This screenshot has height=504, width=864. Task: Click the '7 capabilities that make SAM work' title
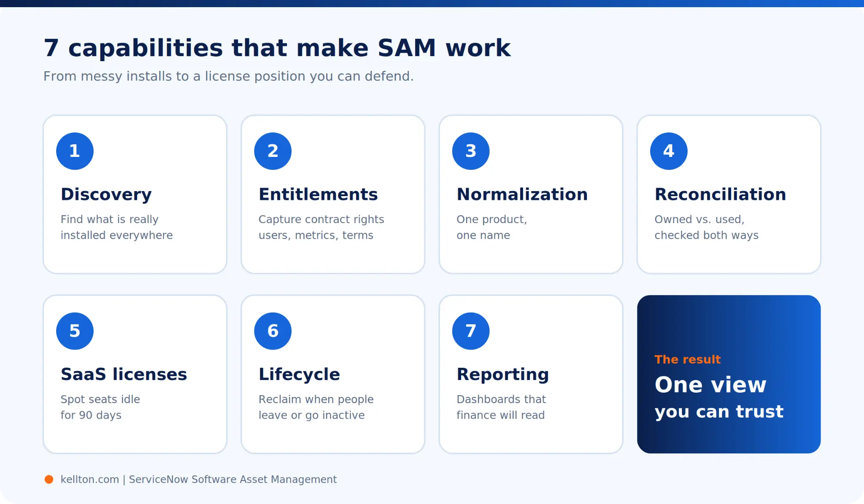coord(277,48)
